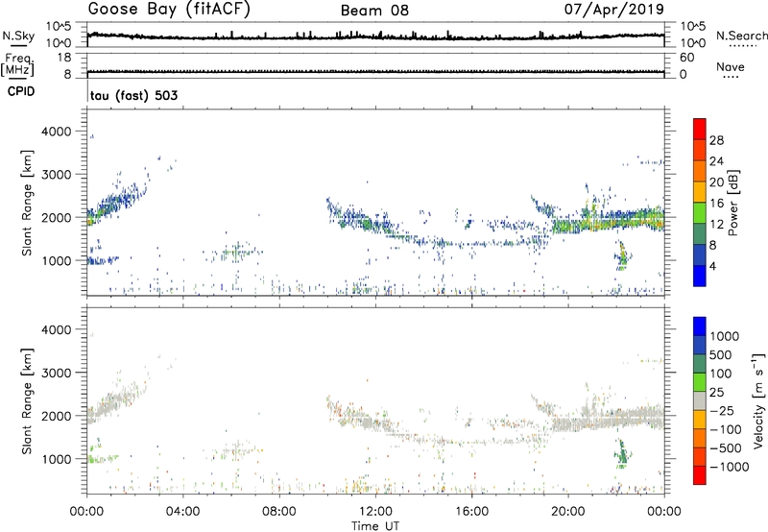Viewport: 768px width, 532px height.
Task: Click the "-500" label on the Velocity colorbar
Action: 726,447
